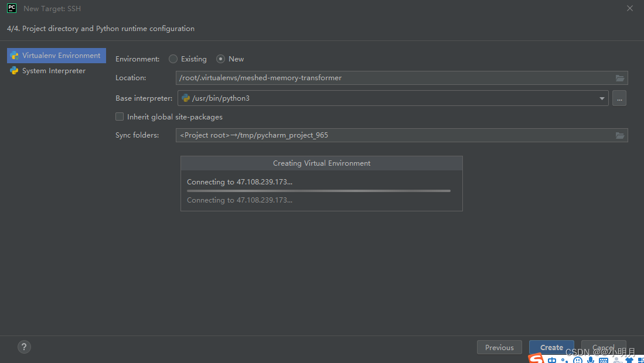Viewport: 644px width, 363px height.
Task: Choose the New environment radio button
Action: tap(220, 59)
